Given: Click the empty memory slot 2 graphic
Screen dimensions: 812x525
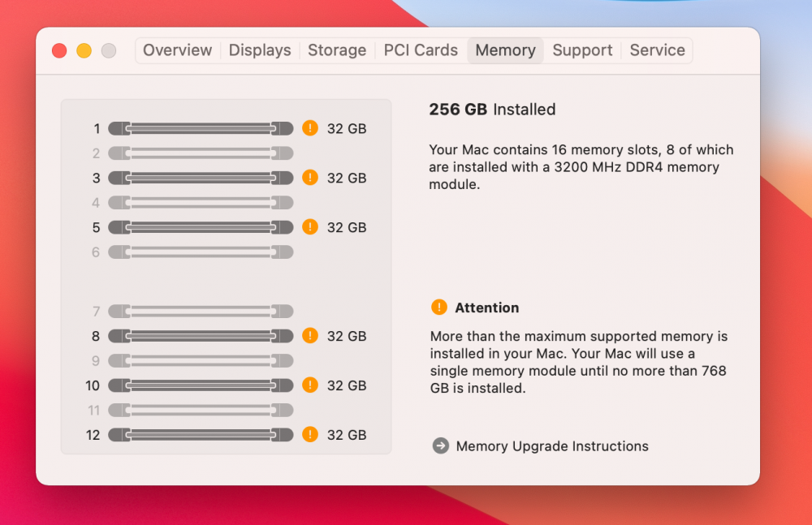Looking at the screenshot, I should (201, 153).
